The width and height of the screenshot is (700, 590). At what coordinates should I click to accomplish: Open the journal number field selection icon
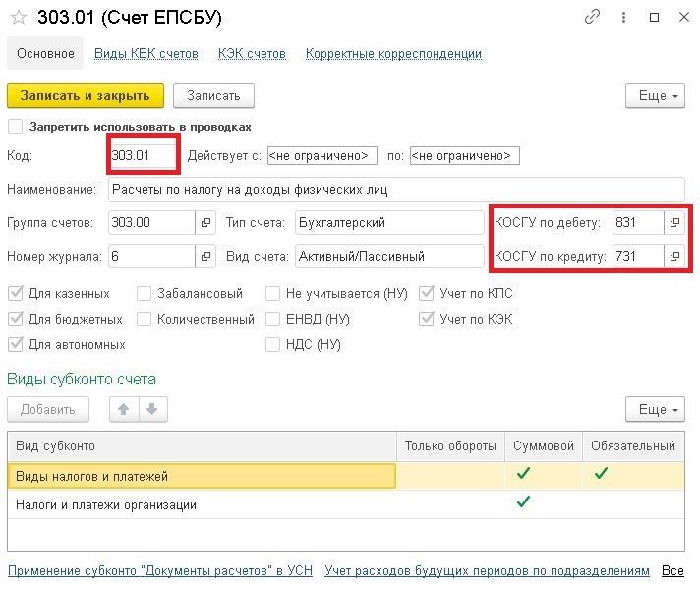pyautogui.click(x=205, y=256)
